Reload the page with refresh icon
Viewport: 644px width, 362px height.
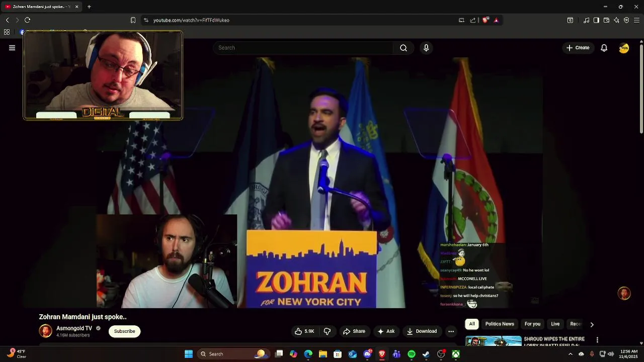(27, 20)
